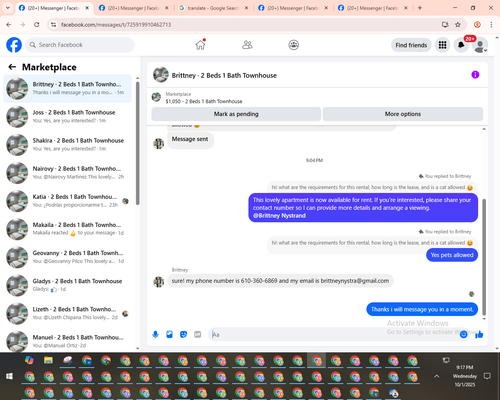This screenshot has width=500, height=400.
Task: Reload the page
Action: tap(37, 24)
